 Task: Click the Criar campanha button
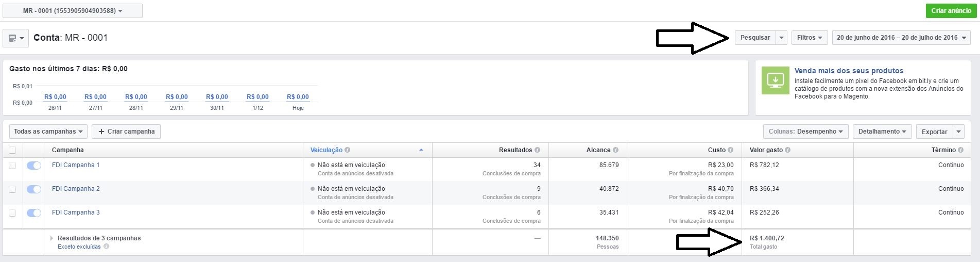(x=126, y=132)
